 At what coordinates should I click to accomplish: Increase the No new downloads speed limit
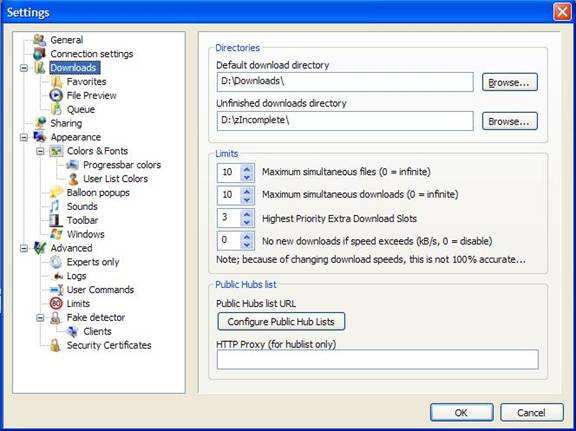point(247,237)
